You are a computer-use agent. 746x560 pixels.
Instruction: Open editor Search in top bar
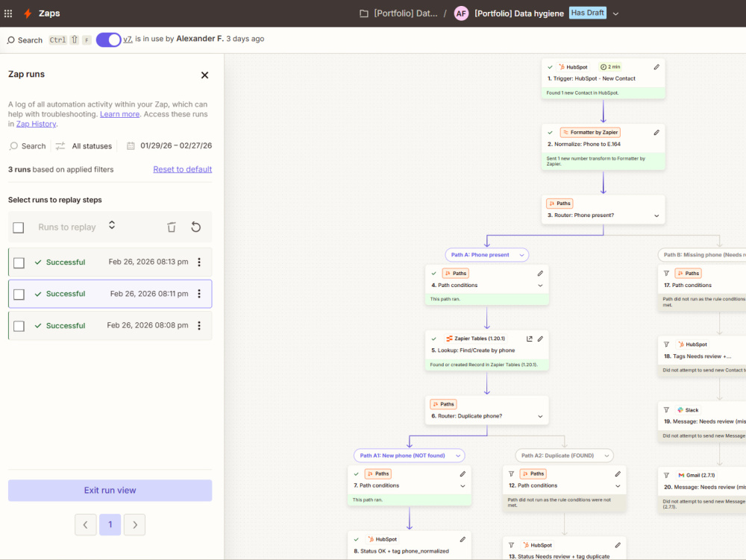pyautogui.click(x=25, y=40)
